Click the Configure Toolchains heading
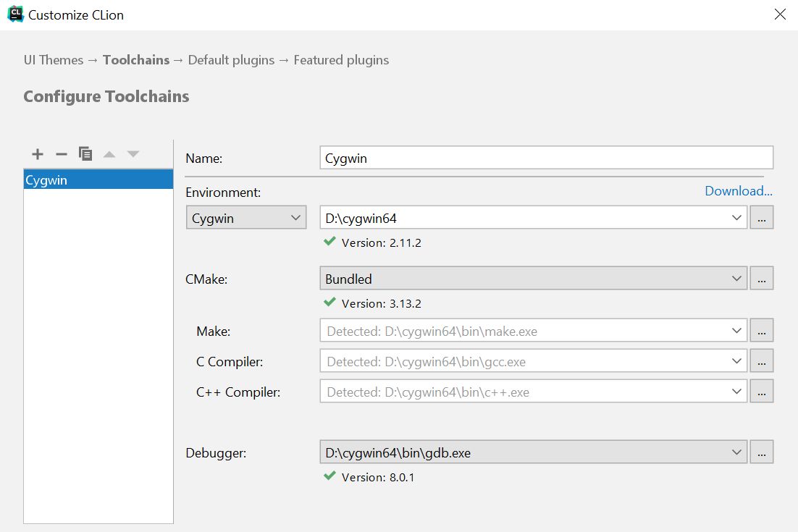Viewport: 798px width, 532px height. coord(106,97)
